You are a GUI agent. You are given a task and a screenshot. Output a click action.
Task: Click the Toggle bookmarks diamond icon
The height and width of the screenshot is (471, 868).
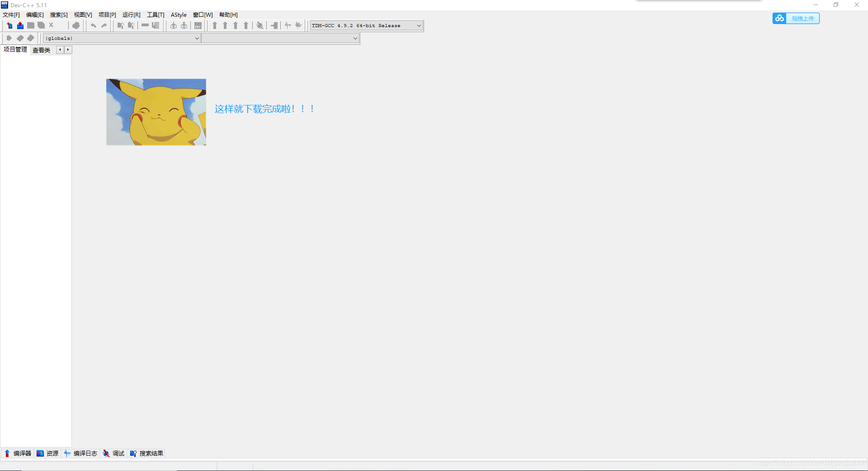(x=20, y=38)
